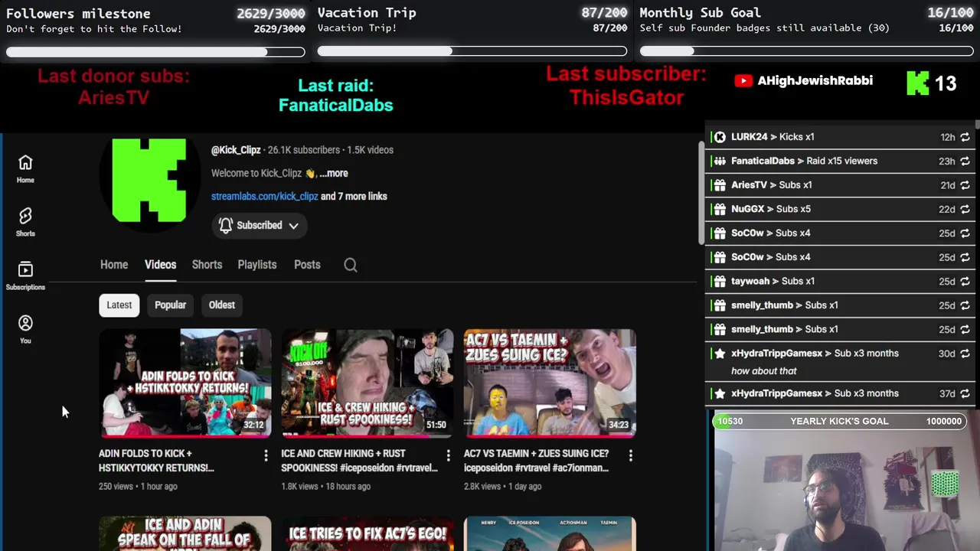Click the 'AHighJewishRabbi' channel name
This screenshot has width=980, height=551.
(x=815, y=81)
